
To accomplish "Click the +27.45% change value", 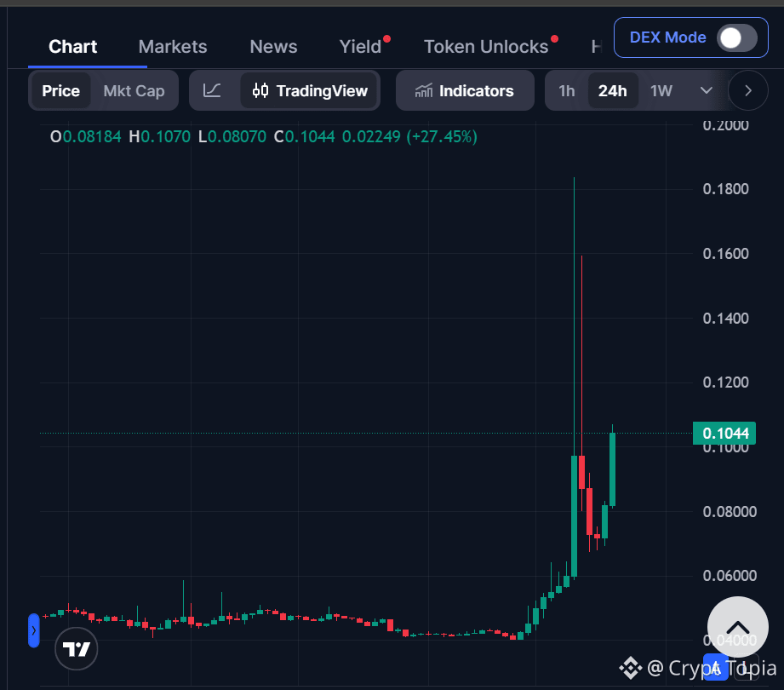I will [442, 136].
